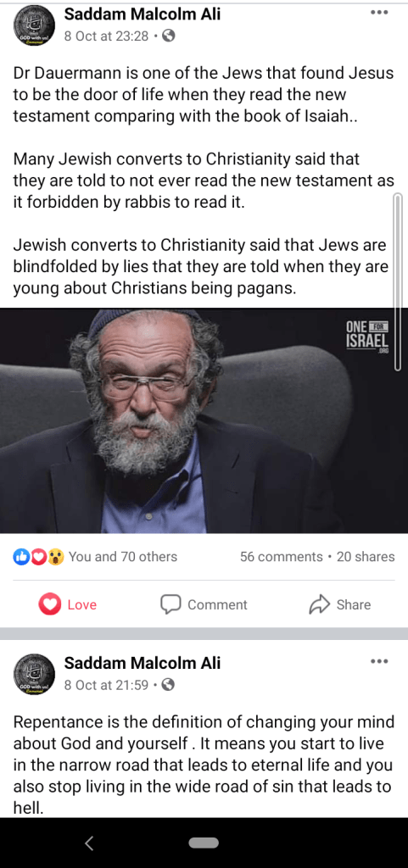Tap the '8 Oct at 21:59' timestamp
This screenshot has width=408, height=868.
pyautogui.click(x=106, y=685)
